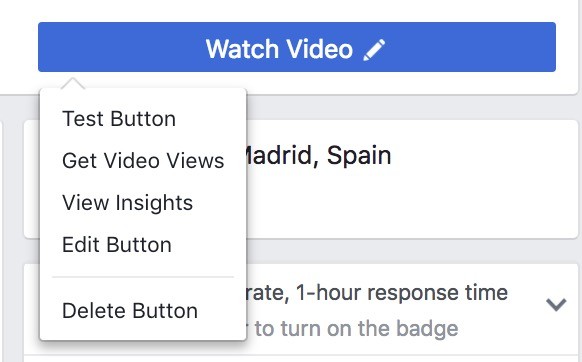
Task: Select Edit Button in the popup menu
Action: (117, 245)
